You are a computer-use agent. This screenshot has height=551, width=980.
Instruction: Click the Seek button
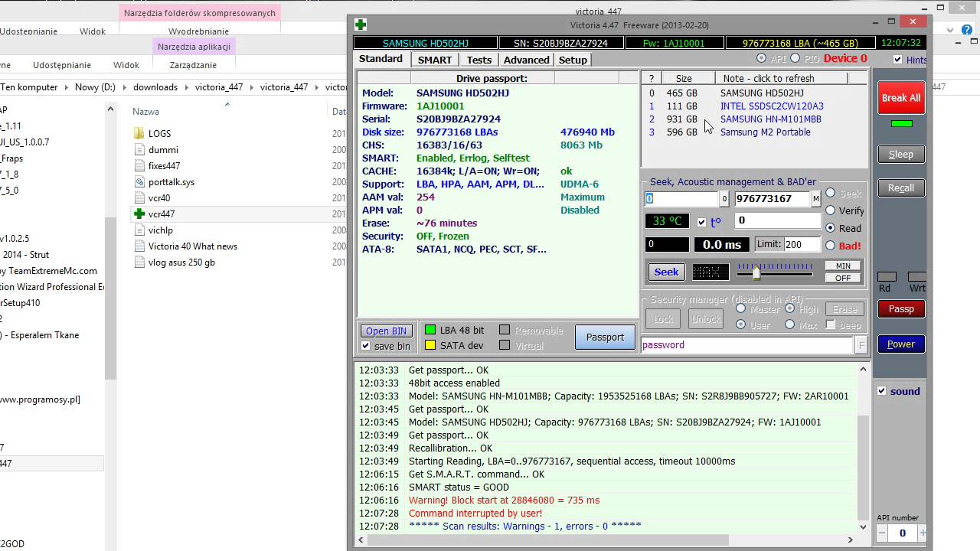[666, 272]
